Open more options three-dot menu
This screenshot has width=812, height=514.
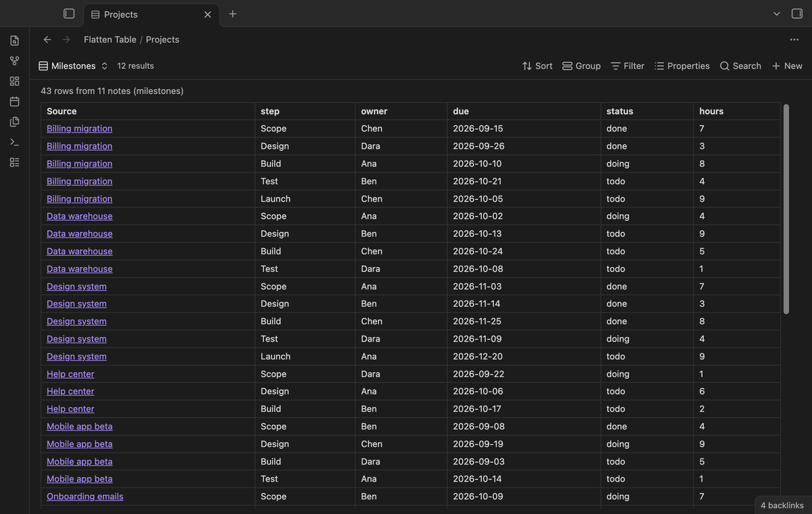click(x=794, y=39)
